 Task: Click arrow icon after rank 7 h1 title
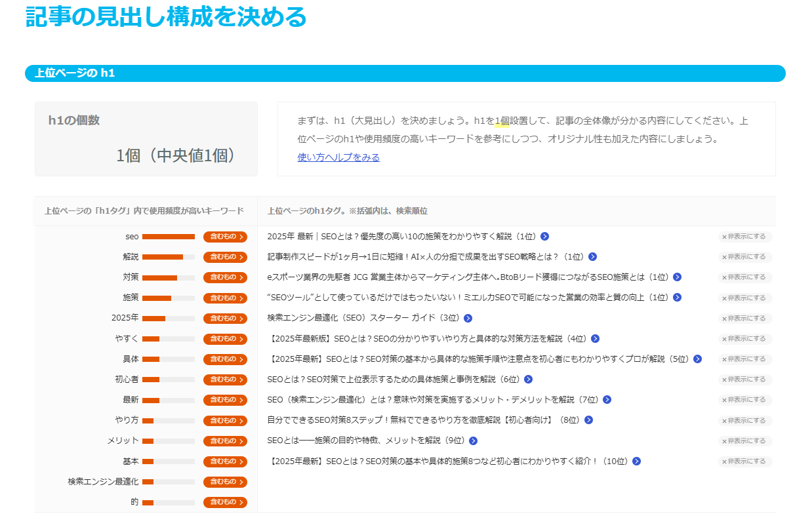[607, 400]
